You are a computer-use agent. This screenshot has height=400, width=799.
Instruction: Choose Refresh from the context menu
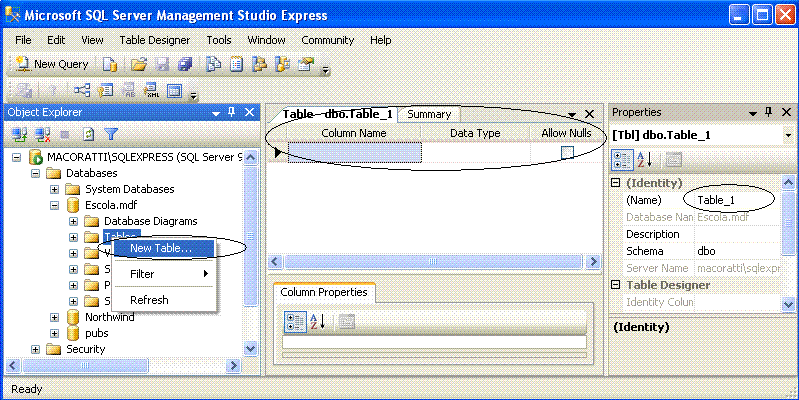[x=163, y=300]
